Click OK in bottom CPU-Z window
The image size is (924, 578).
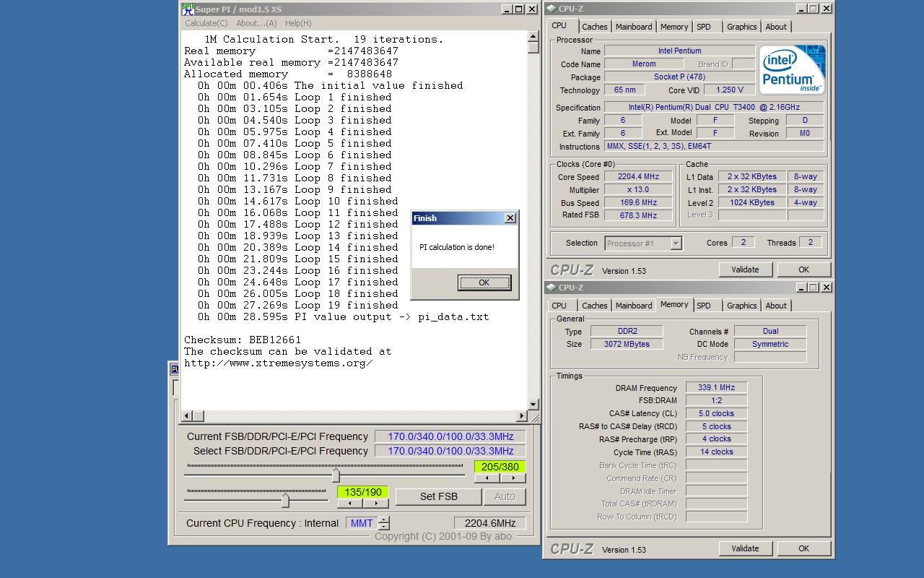[x=803, y=548]
